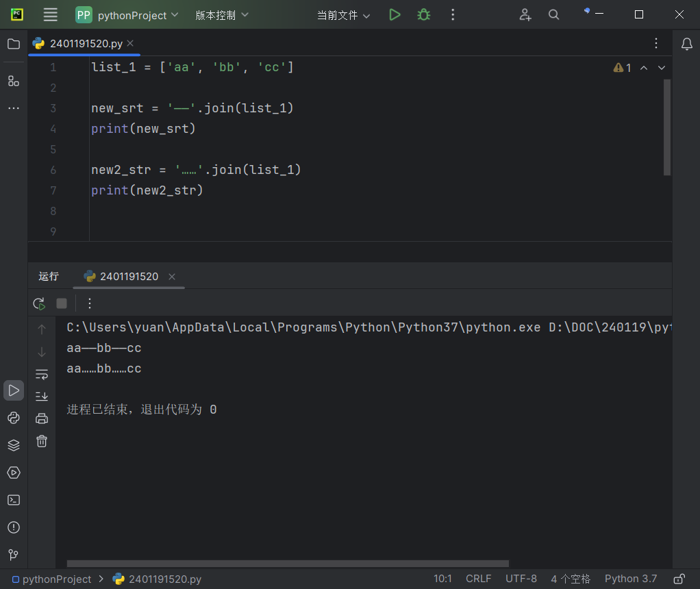
Task: Click the python.exe command line in console
Action: (x=368, y=327)
